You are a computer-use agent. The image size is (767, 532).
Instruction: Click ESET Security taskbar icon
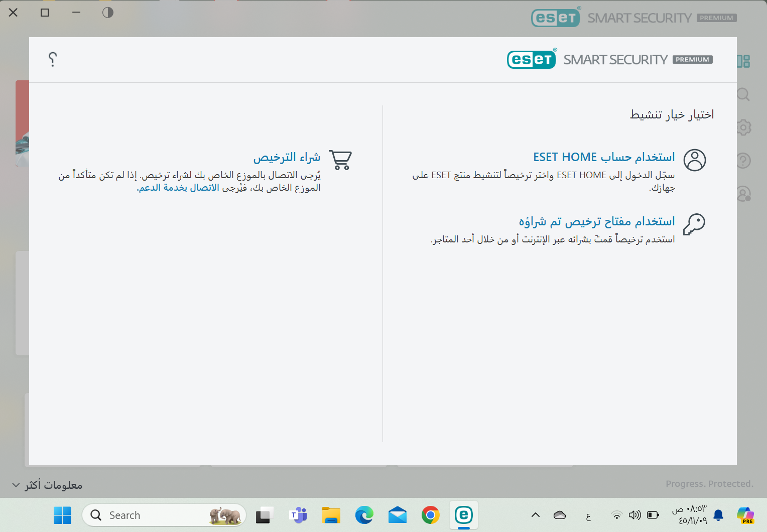click(464, 515)
